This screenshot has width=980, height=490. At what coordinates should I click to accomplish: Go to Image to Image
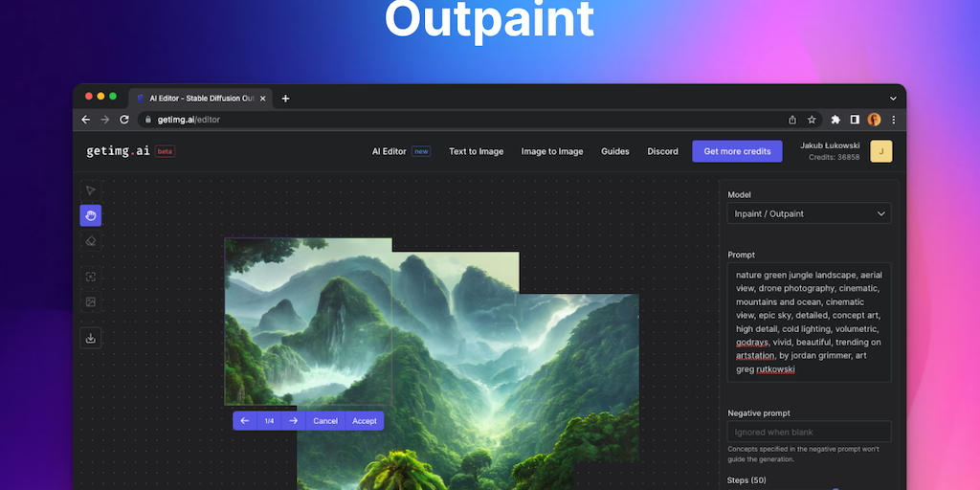(552, 151)
